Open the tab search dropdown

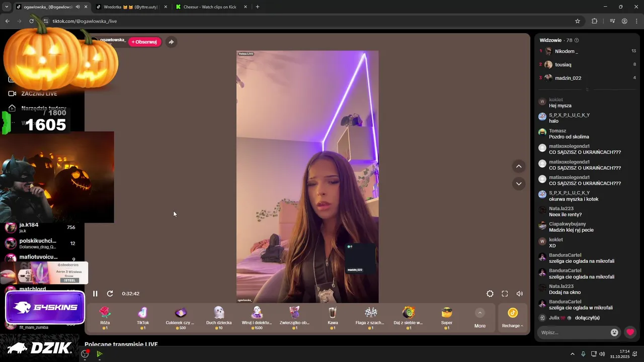7,7
